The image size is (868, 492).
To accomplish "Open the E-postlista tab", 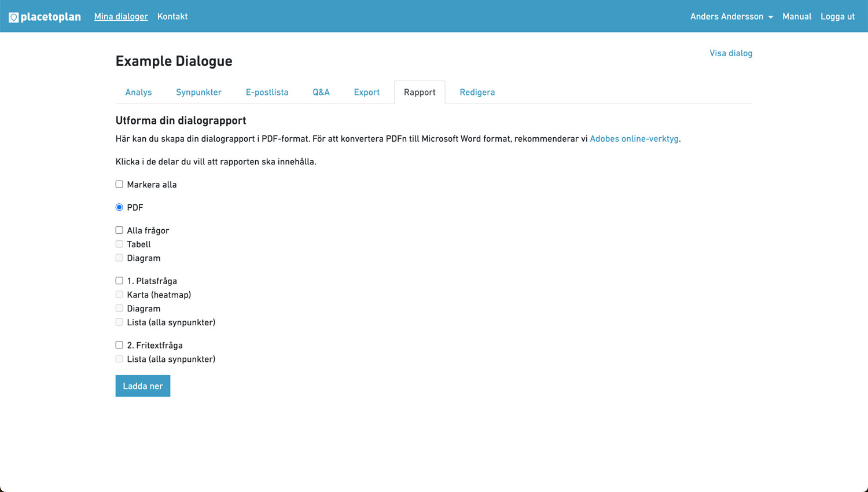I will coord(267,92).
